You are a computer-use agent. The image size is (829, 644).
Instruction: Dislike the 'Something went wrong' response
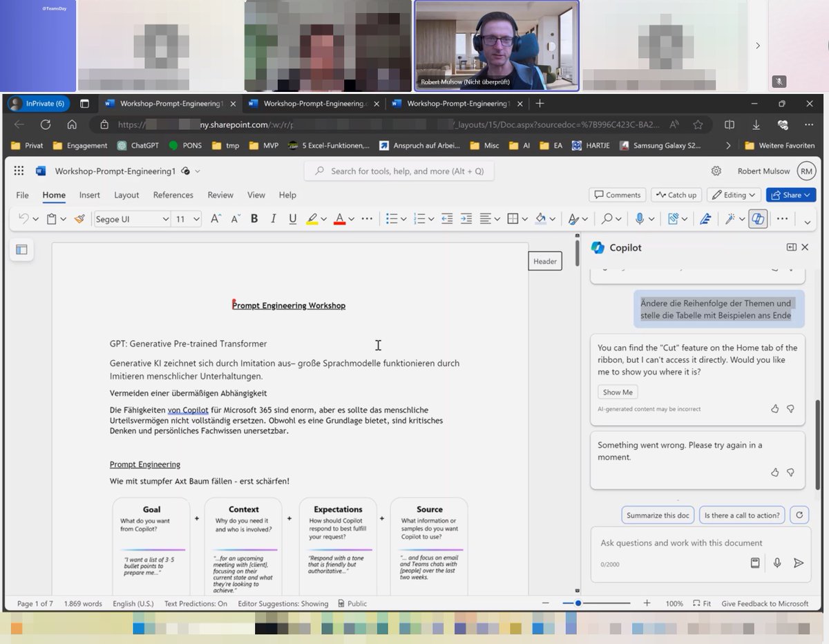791,473
